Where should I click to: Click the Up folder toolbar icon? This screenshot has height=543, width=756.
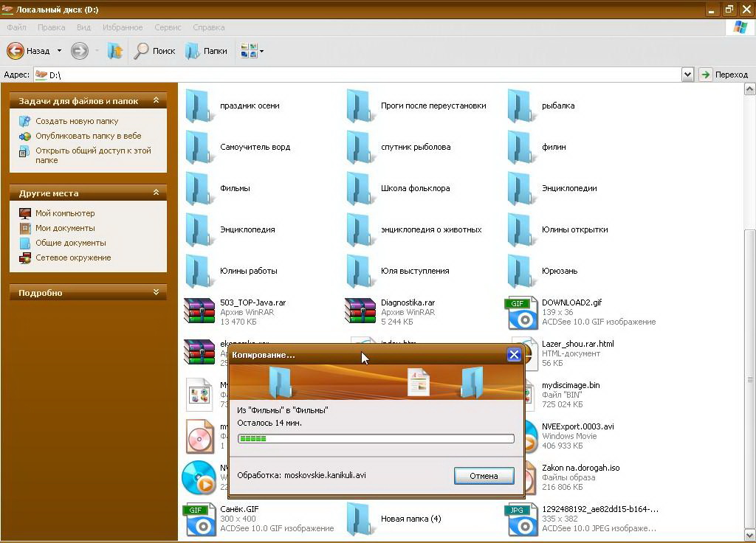[115, 51]
